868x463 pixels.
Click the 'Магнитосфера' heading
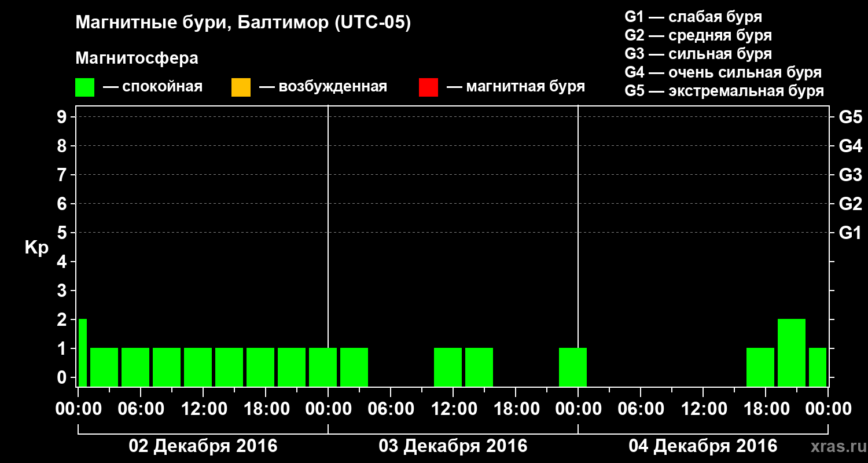tap(137, 58)
